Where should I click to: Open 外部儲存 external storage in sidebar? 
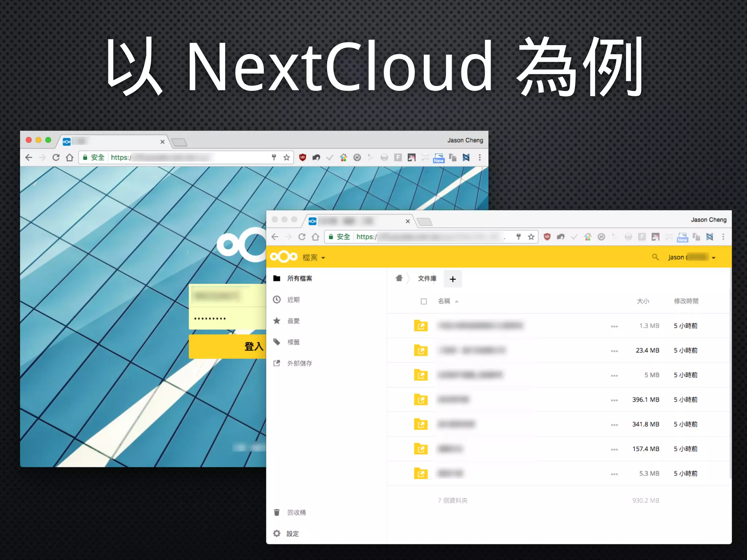click(x=299, y=363)
